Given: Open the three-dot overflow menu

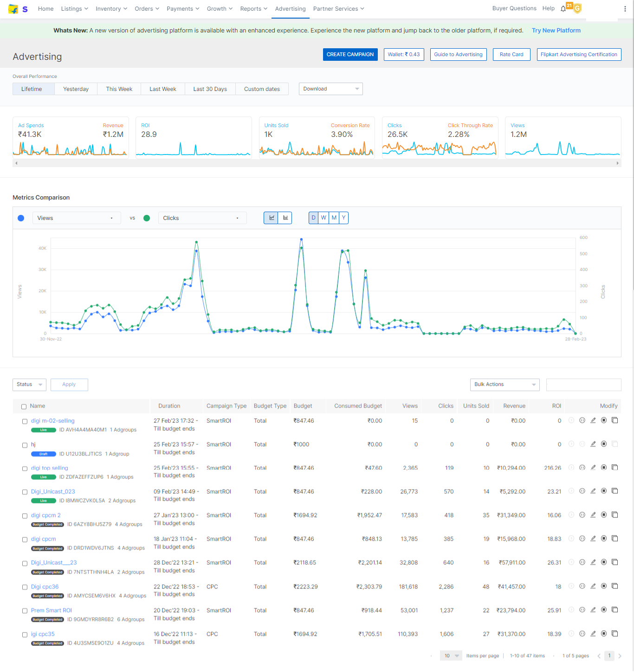Looking at the screenshot, I should point(625,9).
